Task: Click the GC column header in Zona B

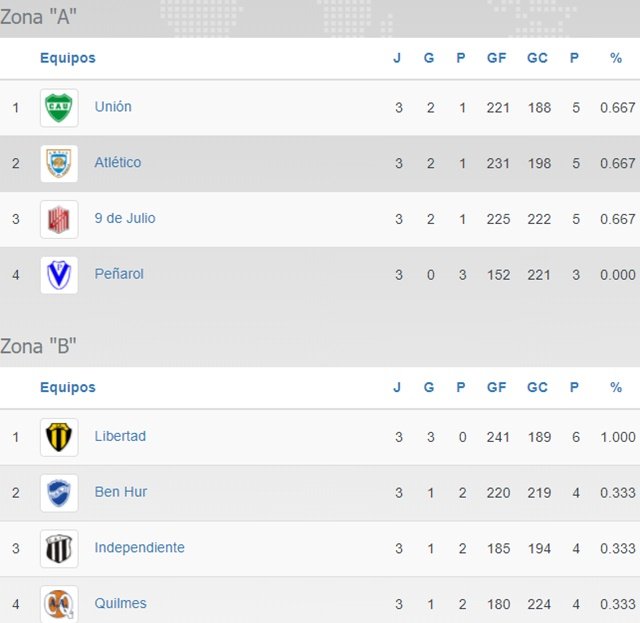Action: click(537, 388)
